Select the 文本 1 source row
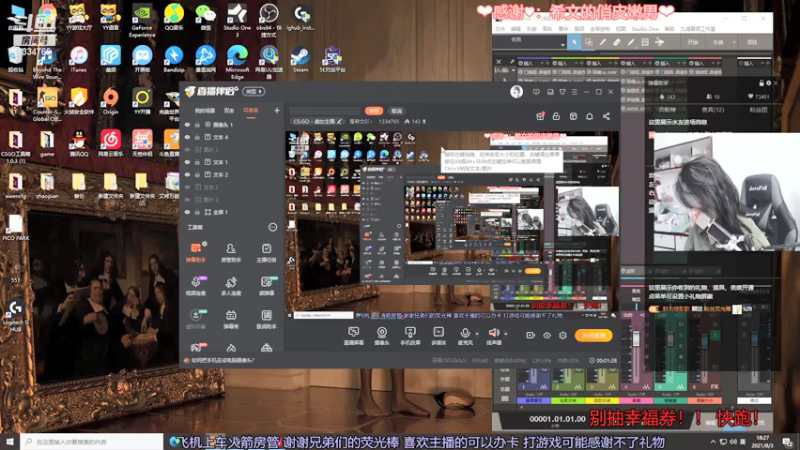Screen dimensions: 800x450 coord(231,162)
